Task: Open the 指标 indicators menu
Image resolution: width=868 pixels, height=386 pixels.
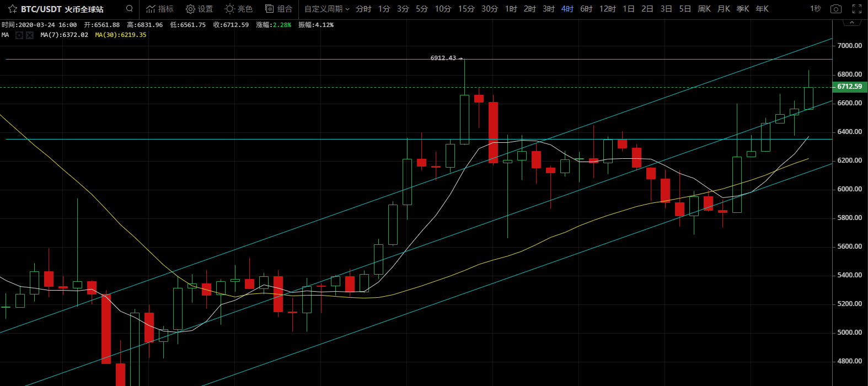Action: click(x=159, y=9)
